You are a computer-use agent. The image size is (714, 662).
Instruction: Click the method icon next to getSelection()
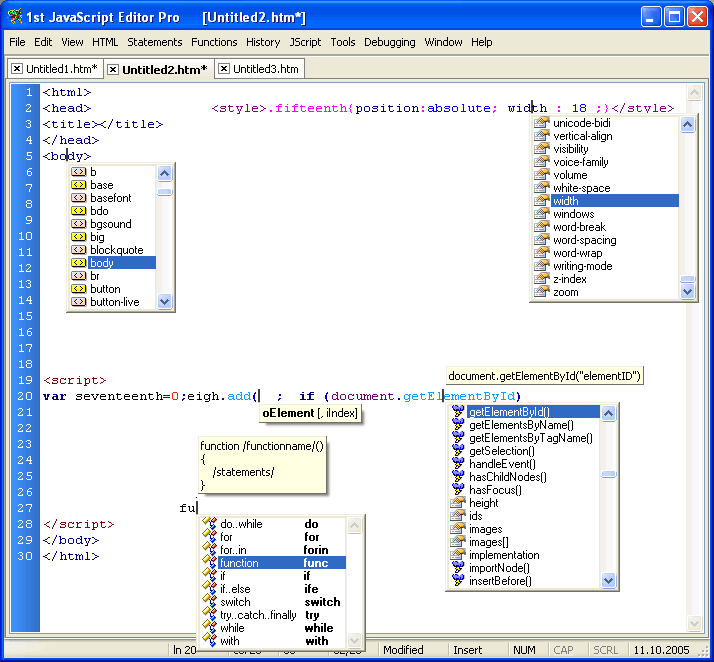pos(458,450)
